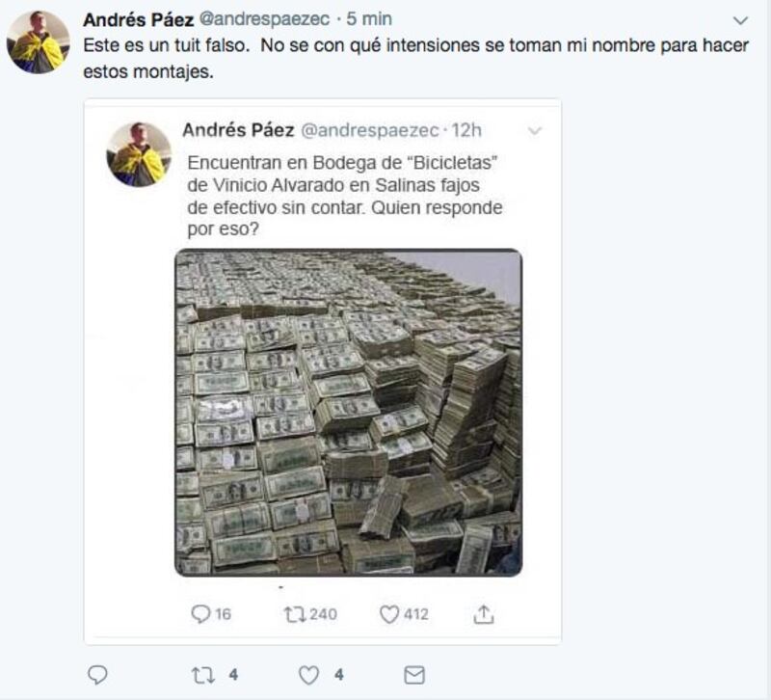
Task: Open @andrespaezec handle on outer tweet
Action: click(x=264, y=19)
